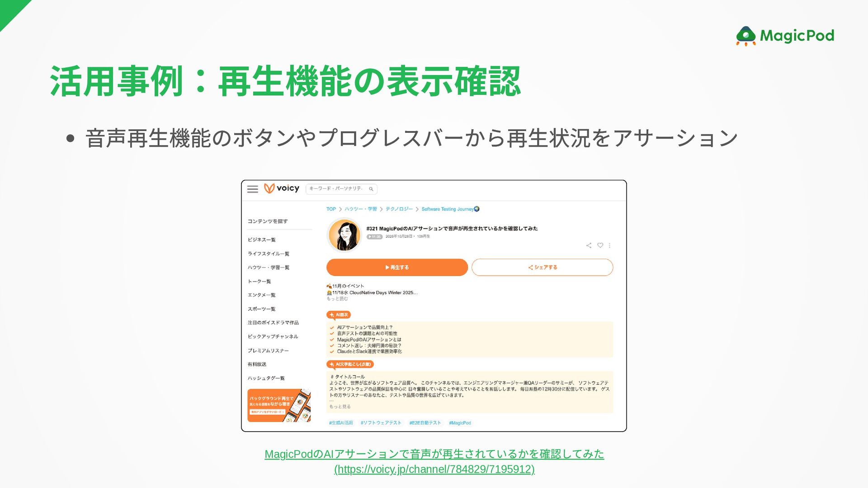This screenshot has width=868, height=488.
Task: Click the TOP breadcrumb link
Action: tap(331, 209)
